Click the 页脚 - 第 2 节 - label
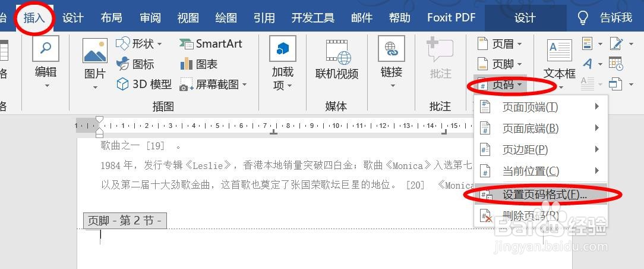644x269 pixels. click(125, 221)
